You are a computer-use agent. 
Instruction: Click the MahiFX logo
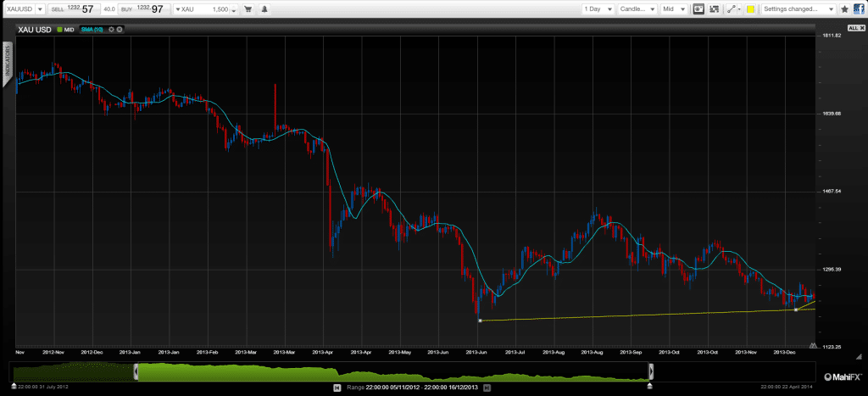(x=843, y=377)
